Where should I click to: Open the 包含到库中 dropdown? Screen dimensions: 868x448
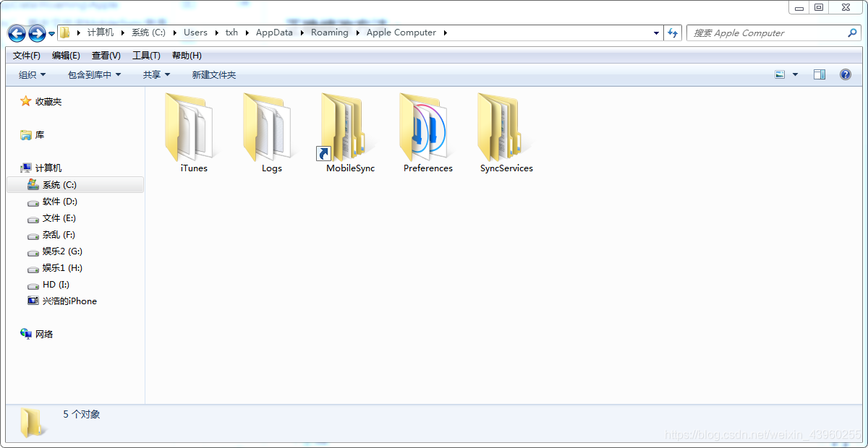(94, 74)
